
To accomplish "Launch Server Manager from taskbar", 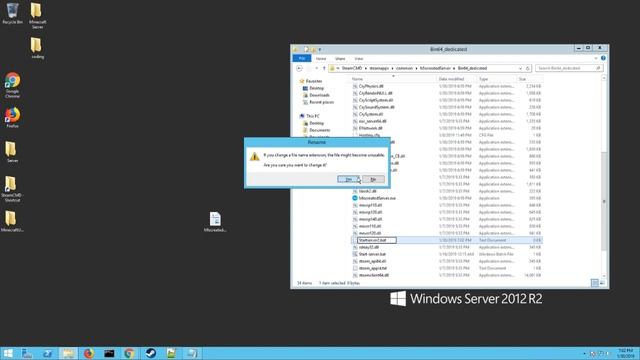I will [x=27, y=353].
